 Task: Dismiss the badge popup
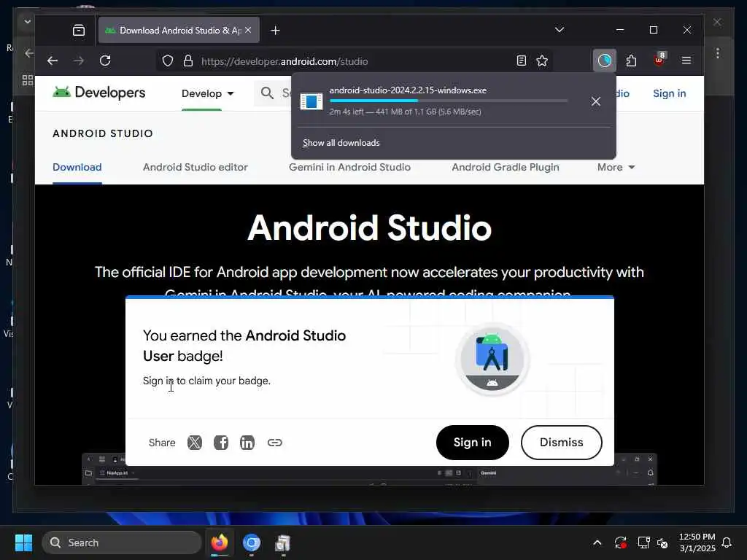(x=561, y=443)
